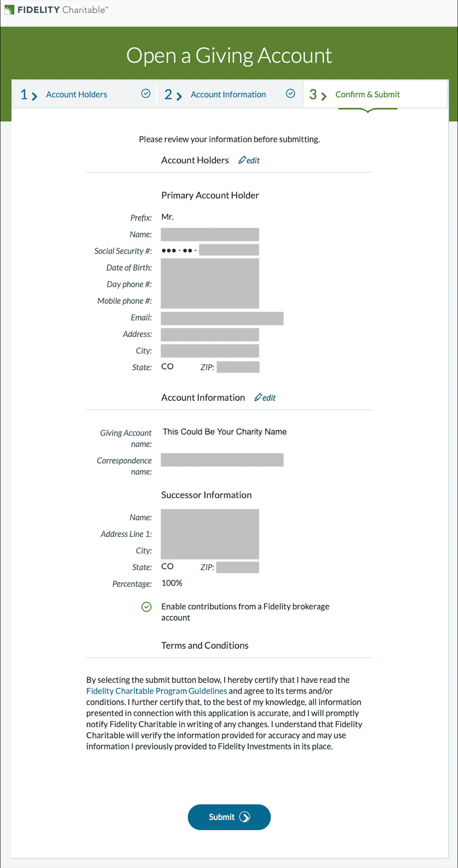458x868 pixels.
Task: Click the Enable contributions from Fidelity brokerage label
Action: pos(245,612)
